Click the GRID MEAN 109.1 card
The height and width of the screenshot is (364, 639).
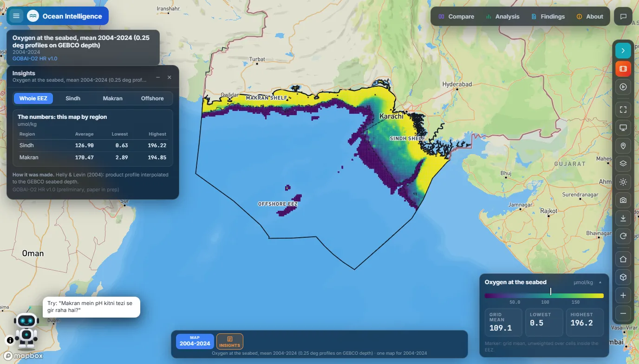pos(503,322)
